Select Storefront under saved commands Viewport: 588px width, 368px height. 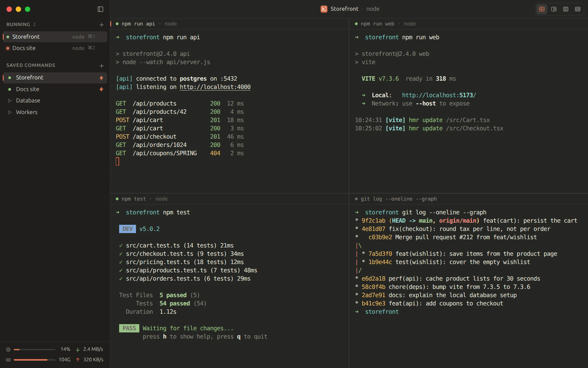pyautogui.click(x=55, y=78)
